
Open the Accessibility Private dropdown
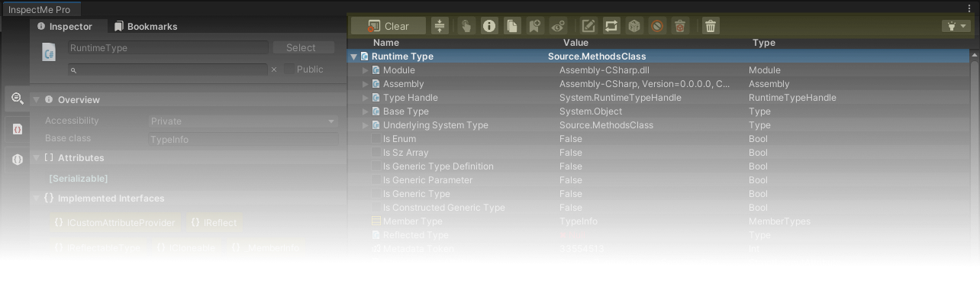[x=243, y=121]
